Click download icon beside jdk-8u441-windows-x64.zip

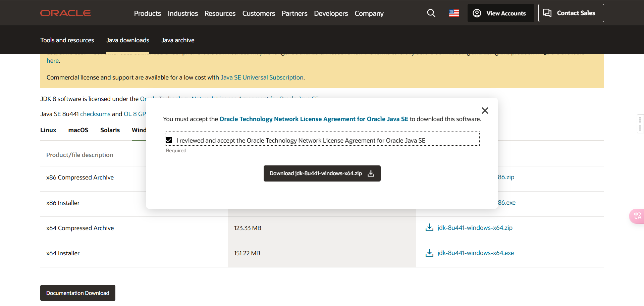[429, 228]
